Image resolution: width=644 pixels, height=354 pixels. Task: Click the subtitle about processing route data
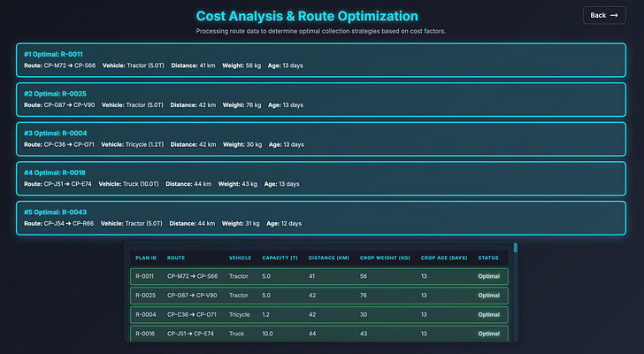(x=321, y=31)
